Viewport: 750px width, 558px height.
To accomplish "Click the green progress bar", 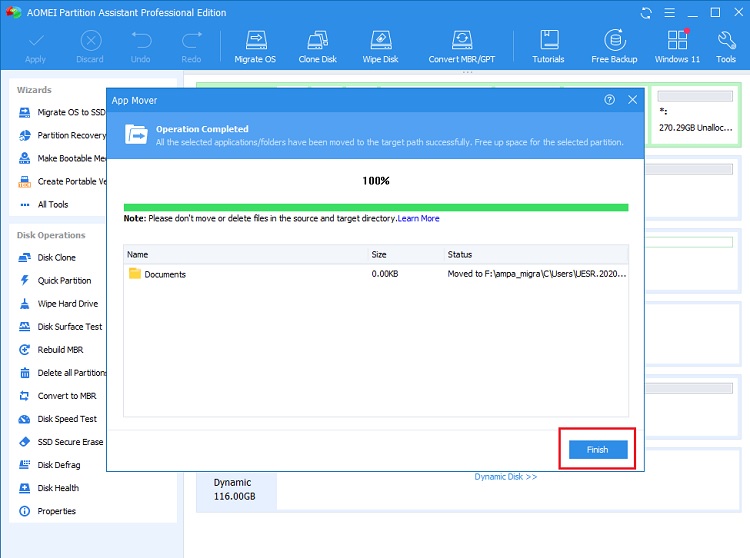I will coord(376,208).
